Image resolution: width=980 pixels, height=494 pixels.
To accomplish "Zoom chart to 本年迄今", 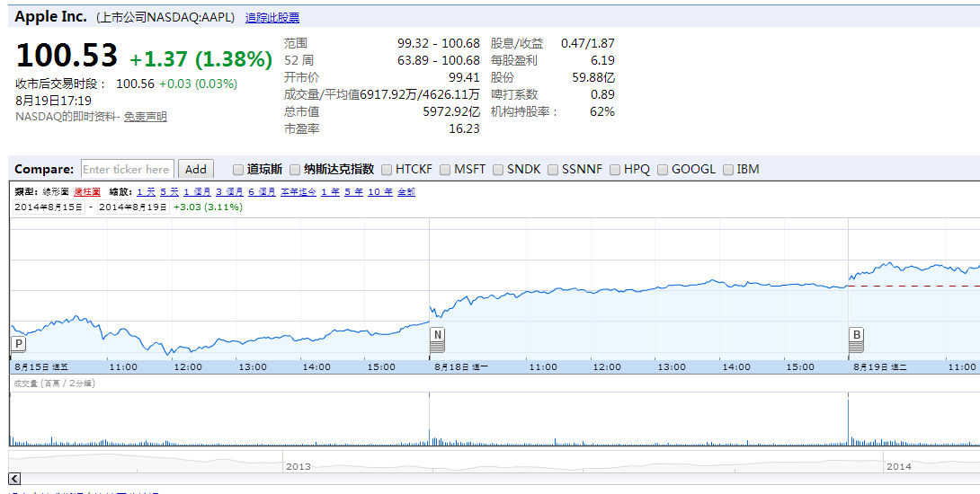I will click(298, 192).
